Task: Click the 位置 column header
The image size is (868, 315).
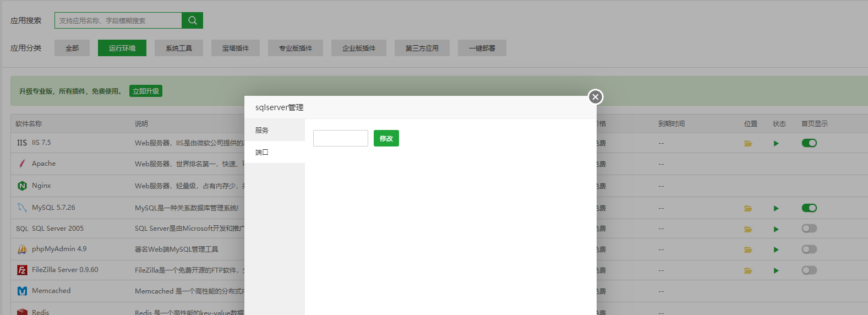Action: 751,124
